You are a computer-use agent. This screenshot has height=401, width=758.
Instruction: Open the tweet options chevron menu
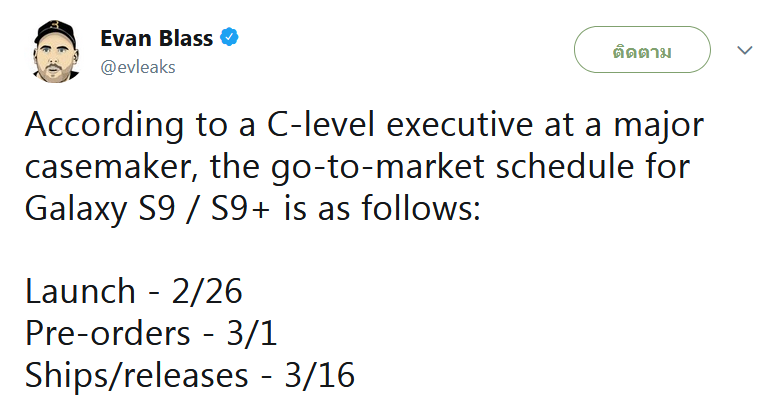[744, 50]
